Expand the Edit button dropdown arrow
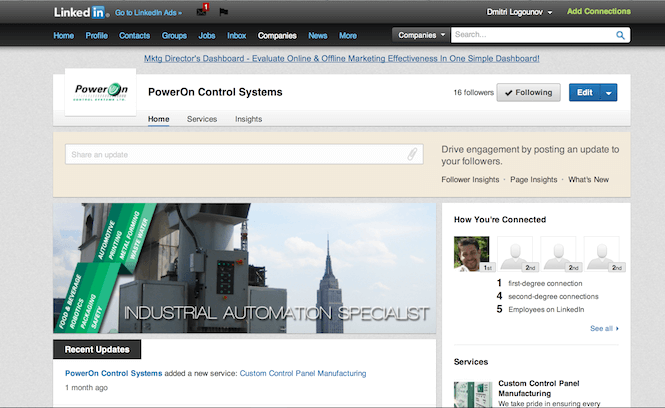665x408 pixels. tap(609, 92)
